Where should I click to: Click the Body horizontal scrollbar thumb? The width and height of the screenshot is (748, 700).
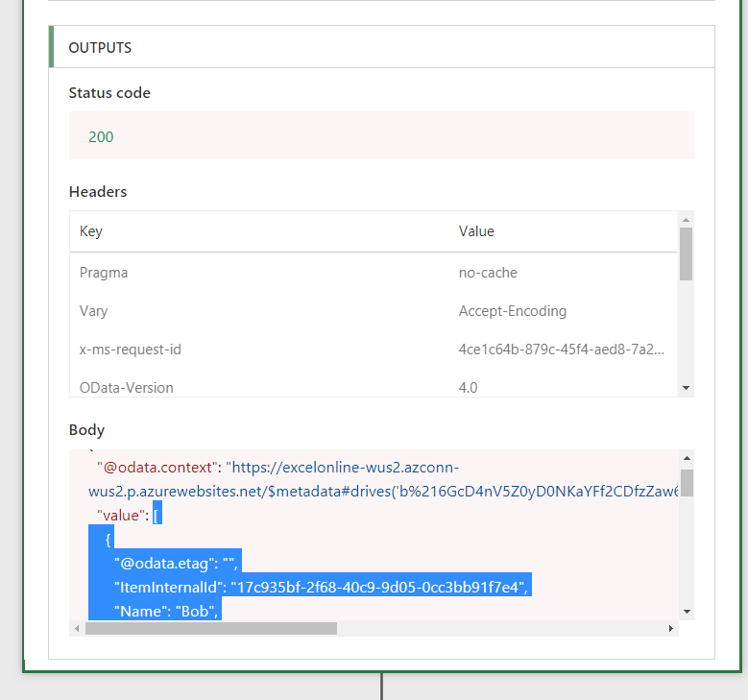[x=210, y=628]
